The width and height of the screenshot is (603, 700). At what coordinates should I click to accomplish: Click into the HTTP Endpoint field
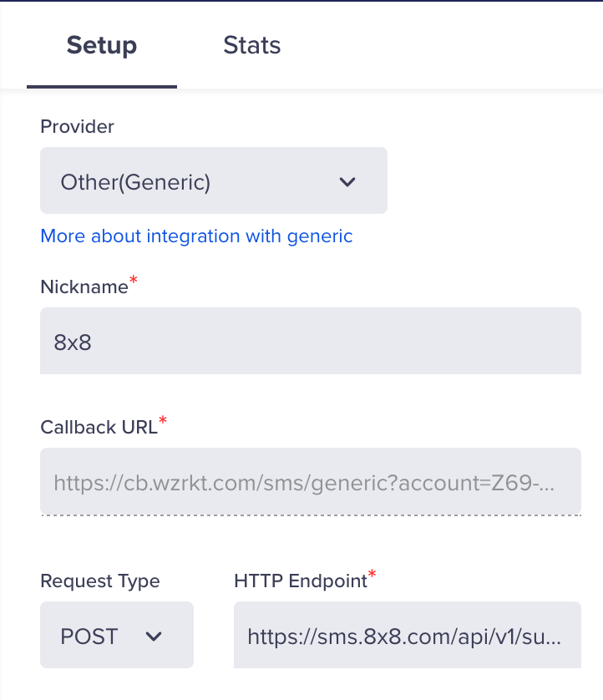pos(407,637)
